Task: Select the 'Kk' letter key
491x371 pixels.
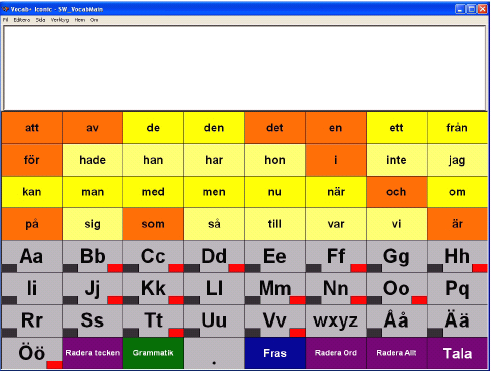Action: 153,288
